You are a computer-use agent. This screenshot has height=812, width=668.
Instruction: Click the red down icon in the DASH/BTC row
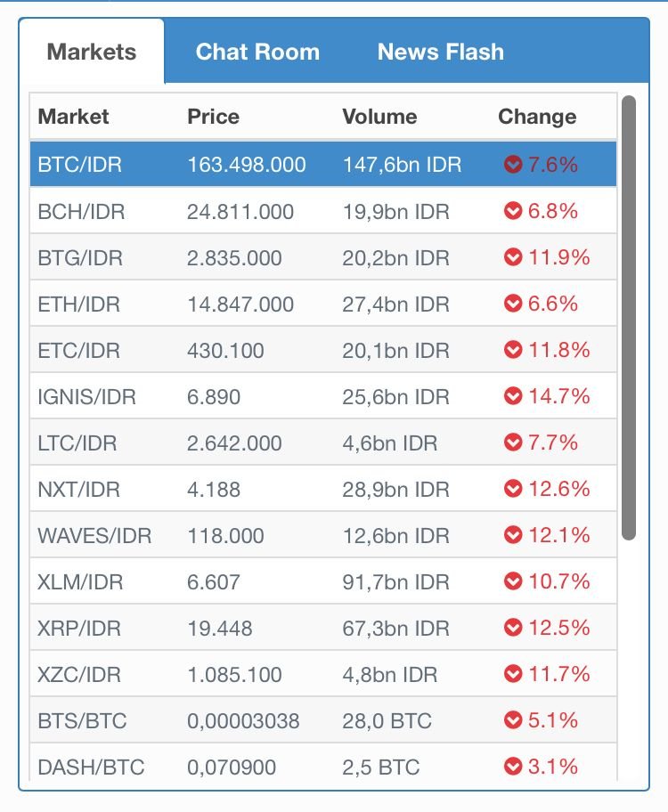[x=512, y=767]
